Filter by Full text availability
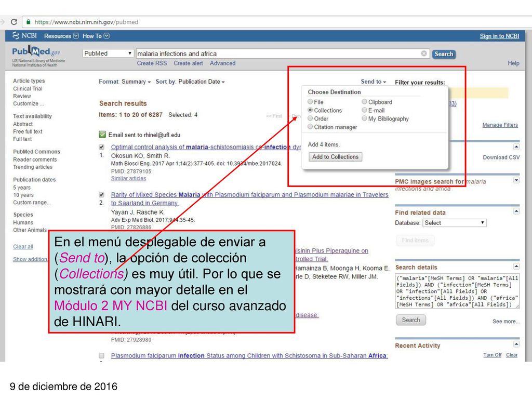The image size is (532, 399). tap(22, 139)
